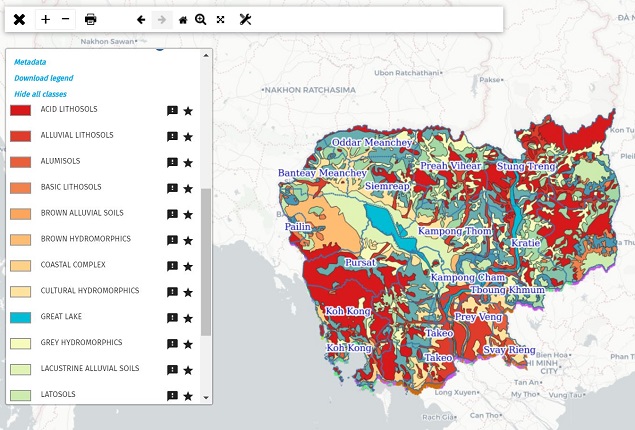Click the Acid Lithosols red swatch
Screen dimensions: 635x430
[21, 110]
